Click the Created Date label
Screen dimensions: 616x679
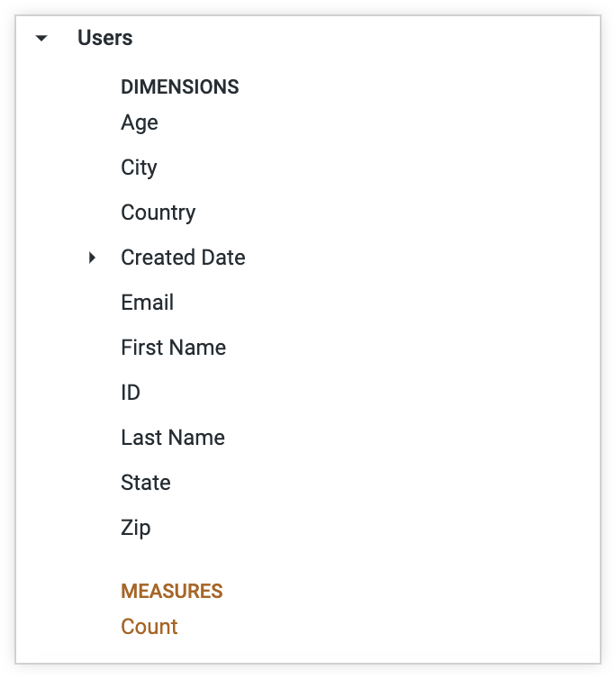coord(183,258)
